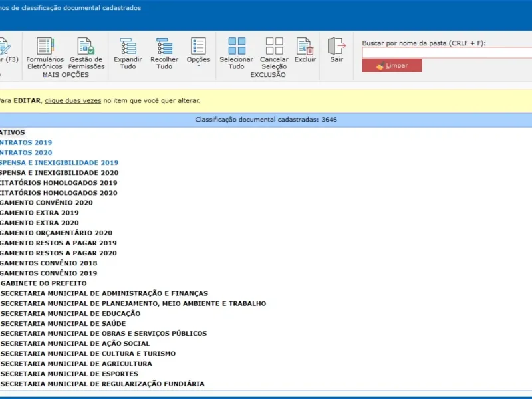Click Selecionar Tudo icon
The height and width of the screenshot is (399, 532).
point(237,46)
